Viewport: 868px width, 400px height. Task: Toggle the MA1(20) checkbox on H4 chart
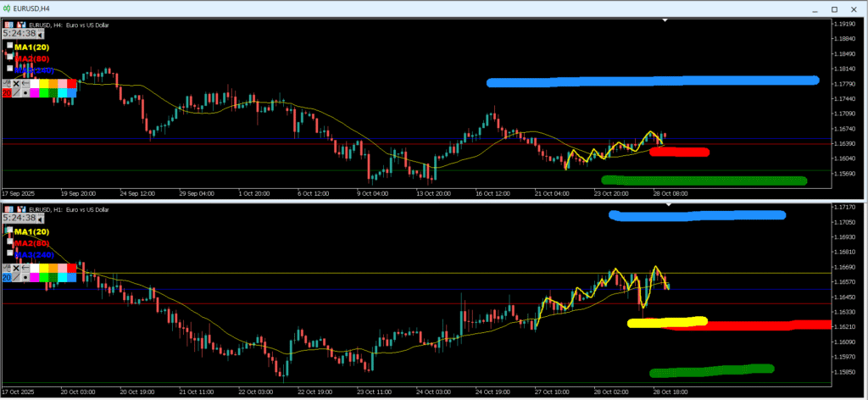click(x=10, y=47)
